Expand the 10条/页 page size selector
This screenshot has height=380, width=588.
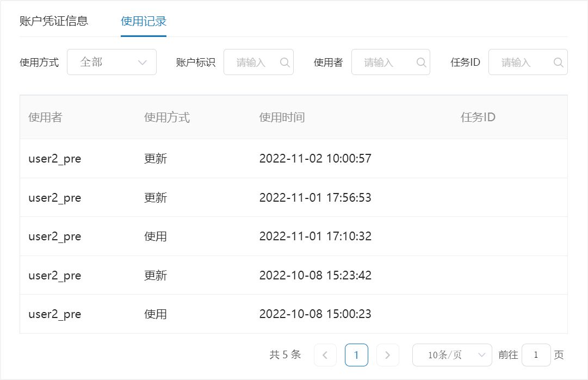coord(452,355)
